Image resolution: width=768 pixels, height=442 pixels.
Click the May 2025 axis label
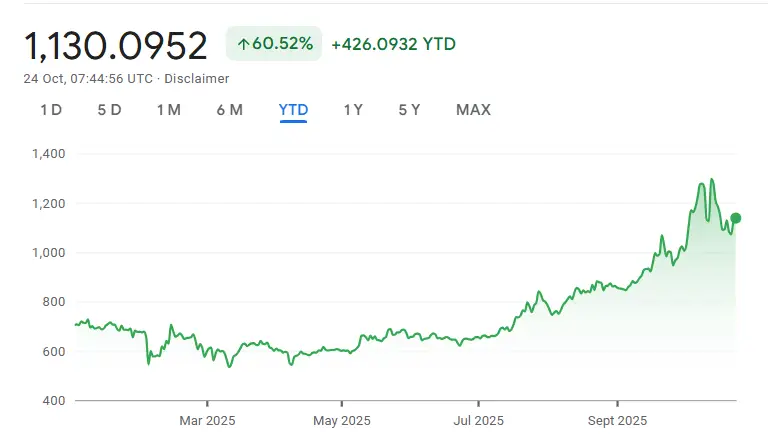[342, 420]
